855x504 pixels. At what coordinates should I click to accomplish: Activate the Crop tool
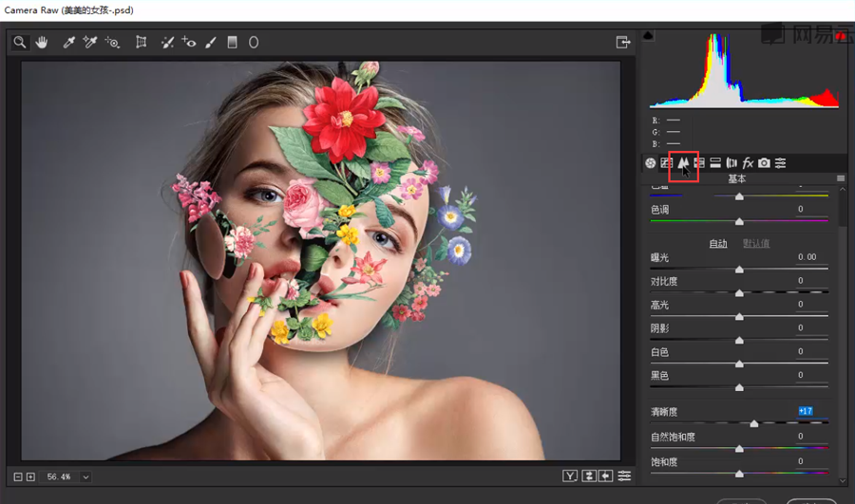[x=141, y=43]
